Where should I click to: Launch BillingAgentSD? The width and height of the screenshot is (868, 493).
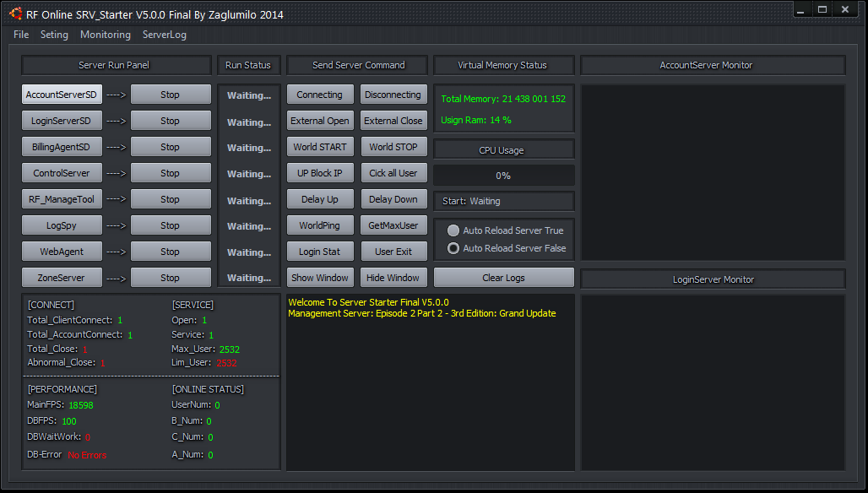click(62, 147)
